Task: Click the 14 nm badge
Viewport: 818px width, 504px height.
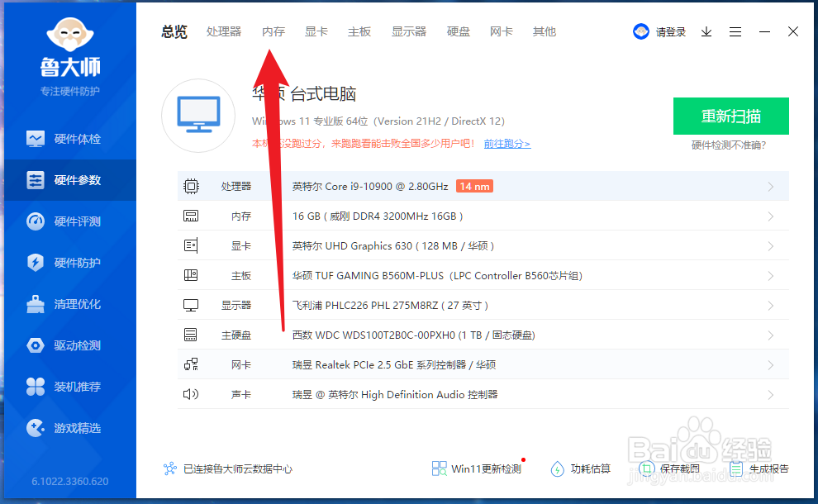Action: [x=474, y=186]
